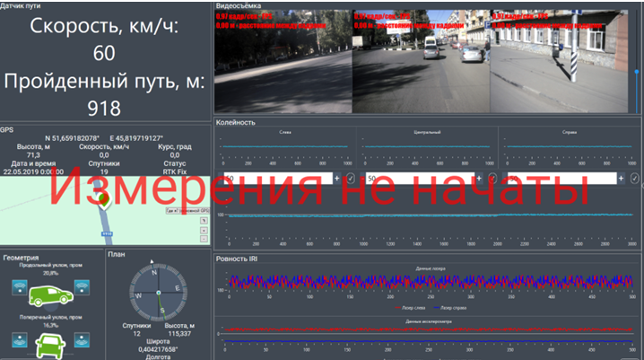This screenshot has height=360, width=644.
Task: Click the План latitude value 0,404217658°
Action: click(x=158, y=350)
